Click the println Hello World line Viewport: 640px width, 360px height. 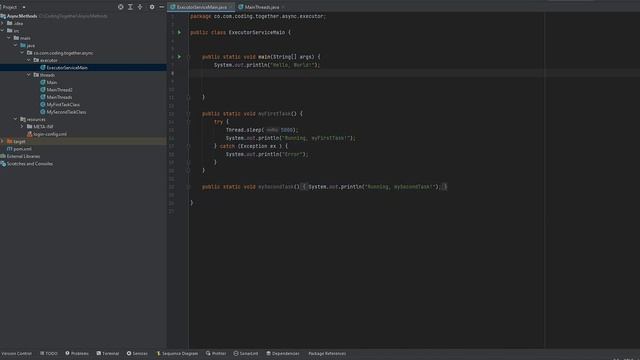[x=267, y=65]
